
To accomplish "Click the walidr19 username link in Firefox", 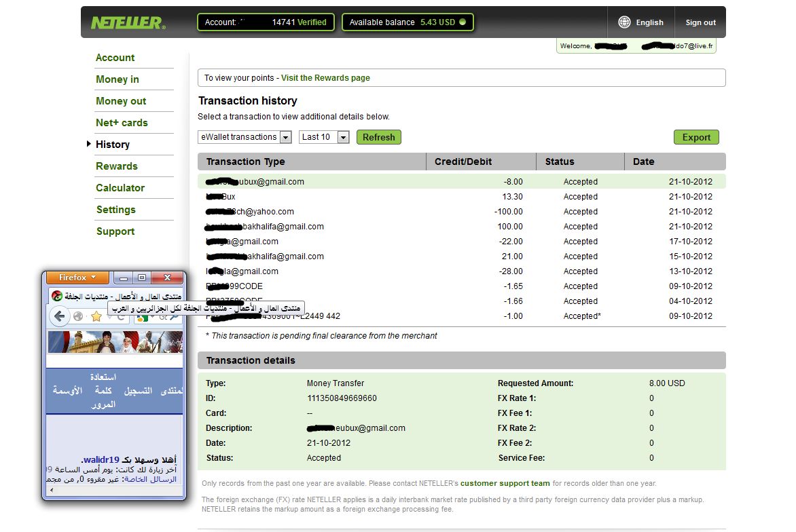I will (x=101, y=459).
